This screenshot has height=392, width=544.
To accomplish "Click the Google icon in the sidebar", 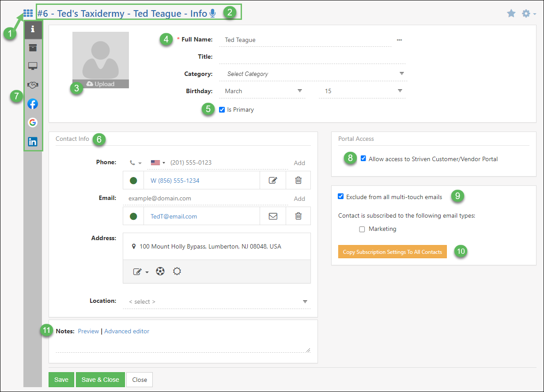I will point(33,122).
